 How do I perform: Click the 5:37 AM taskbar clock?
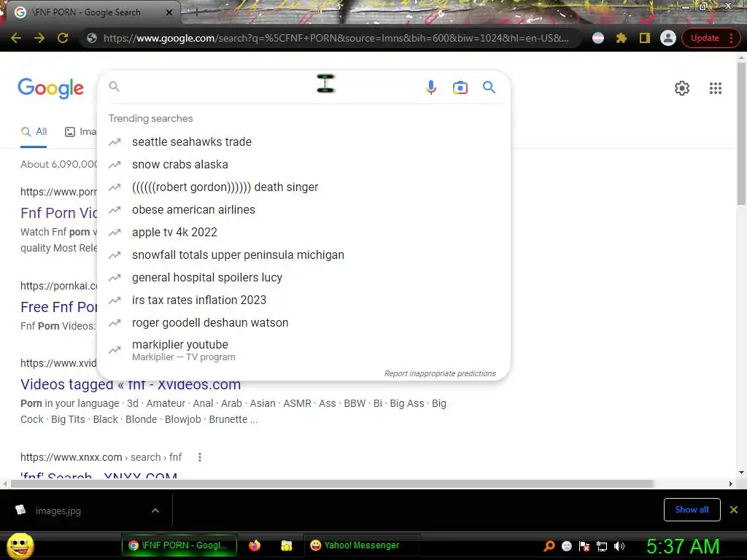tap(683, 546)
